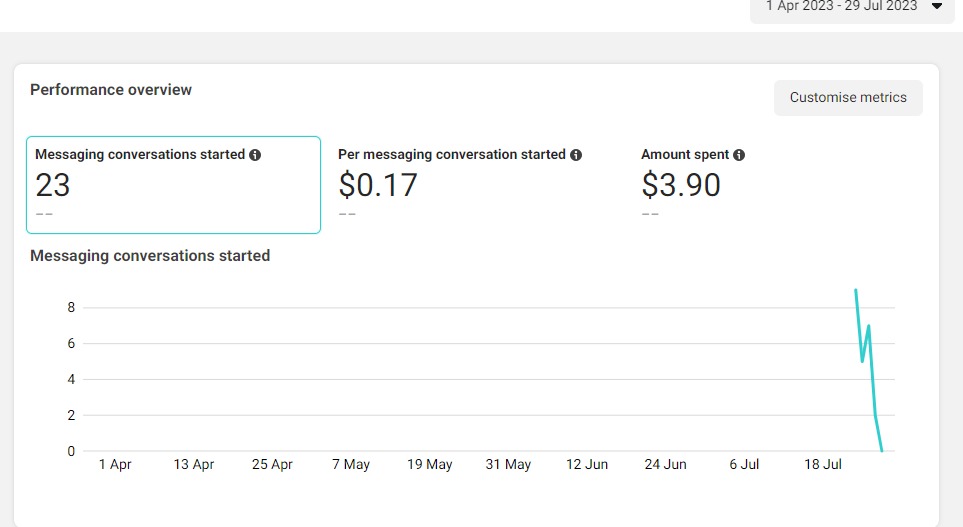Image resolution: width=963 pixels, height=527 pixels.
Task: Open the date range dropdown arrow
Action: point(937,6)
